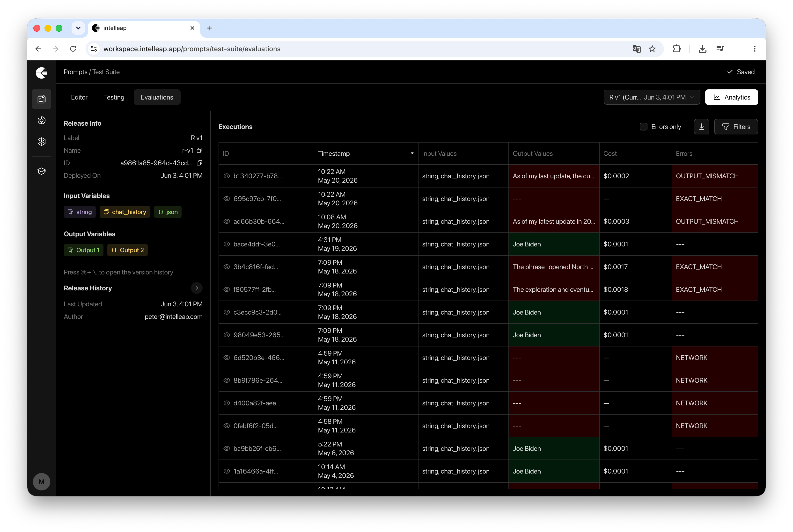
Task: Open the browser downloads icon
Action: pos(702,49)
